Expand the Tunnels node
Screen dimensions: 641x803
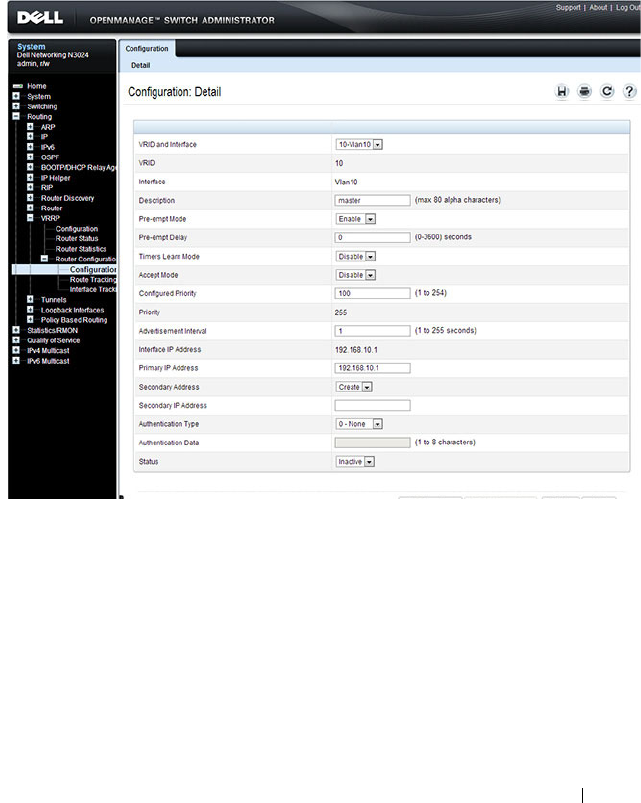pos(30,299)
